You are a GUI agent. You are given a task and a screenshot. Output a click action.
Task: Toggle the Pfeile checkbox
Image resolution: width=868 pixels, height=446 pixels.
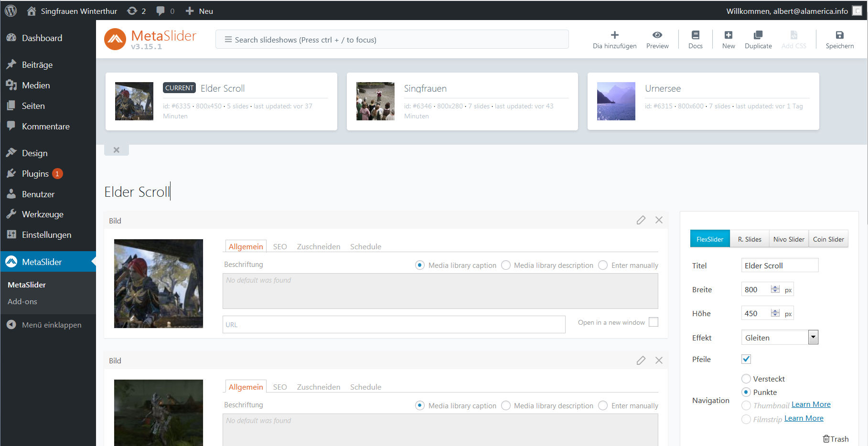[746, 359]
